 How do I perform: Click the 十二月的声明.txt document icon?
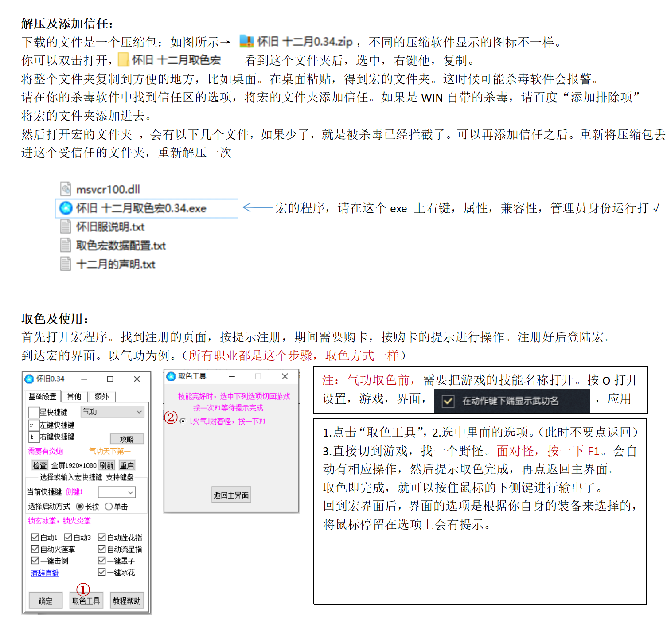click(66, 264)
